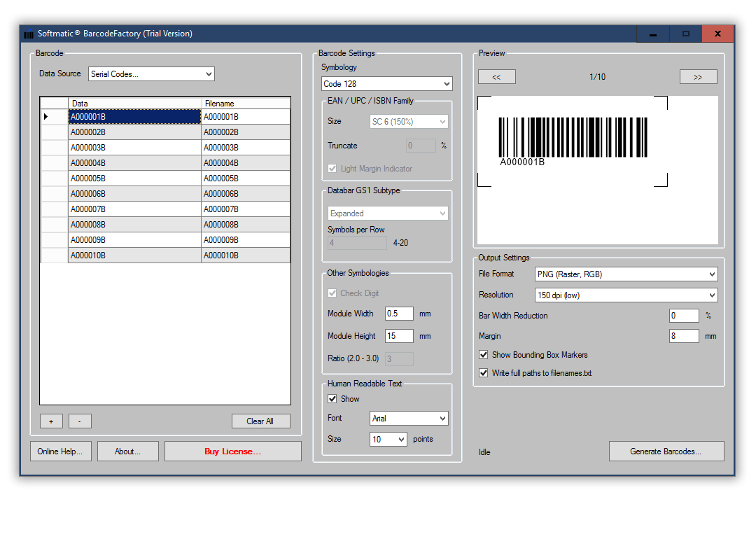Image resolution: width=756 pixels, height=546 pixels.
Task: Click the Data column header
Action: (x=134, y=103)
